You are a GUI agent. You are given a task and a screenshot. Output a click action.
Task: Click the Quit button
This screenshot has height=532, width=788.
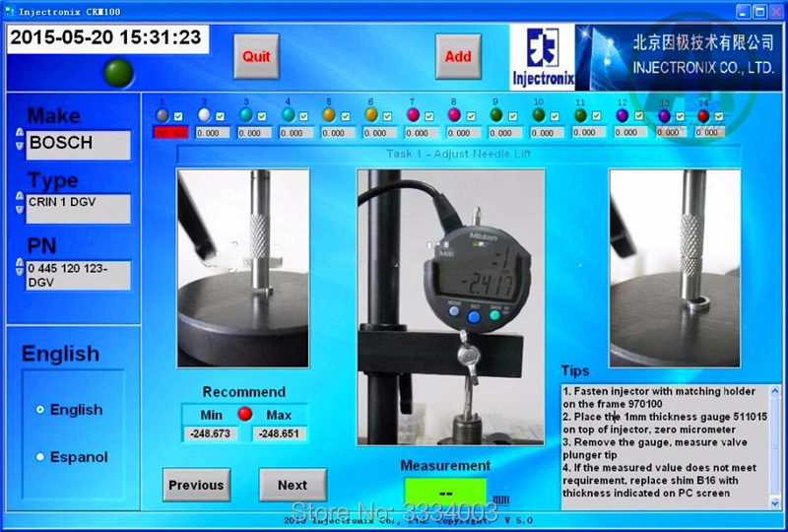256,56
